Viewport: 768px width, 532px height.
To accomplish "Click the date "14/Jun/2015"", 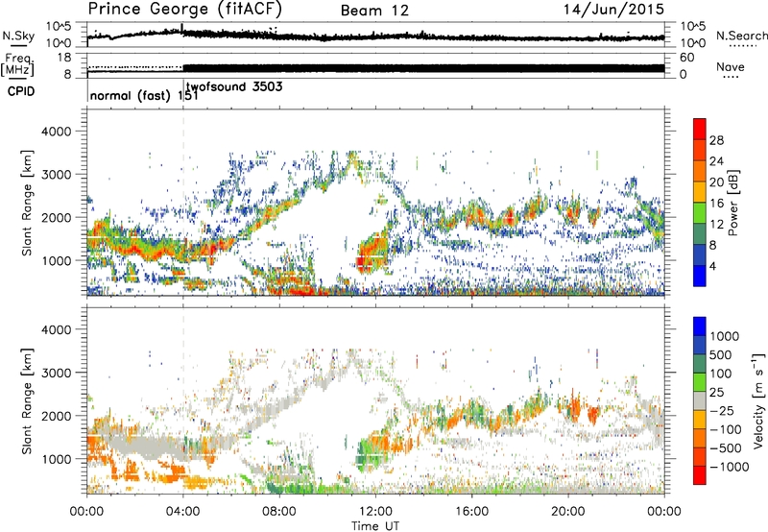I will [x=613, y=9].
